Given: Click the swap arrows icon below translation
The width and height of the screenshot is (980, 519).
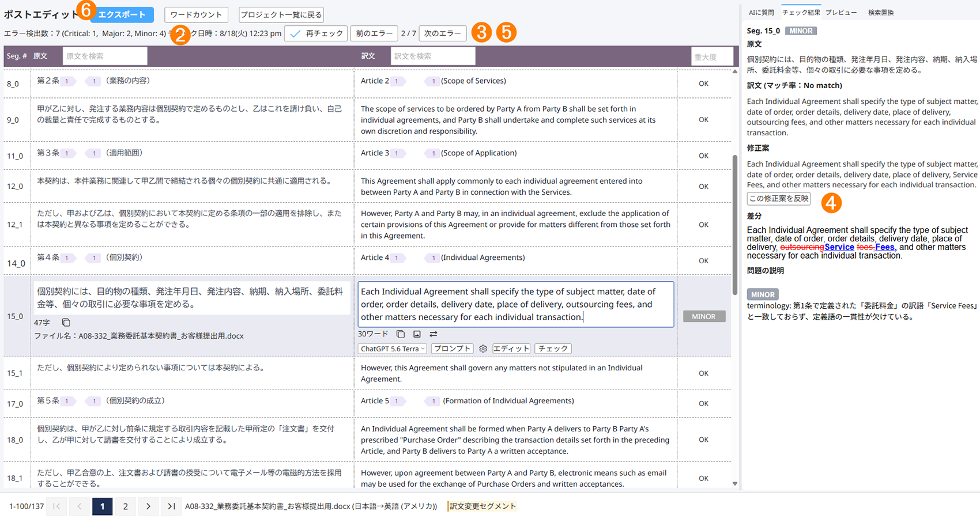Looking at the screenshot, I should 434,334.
